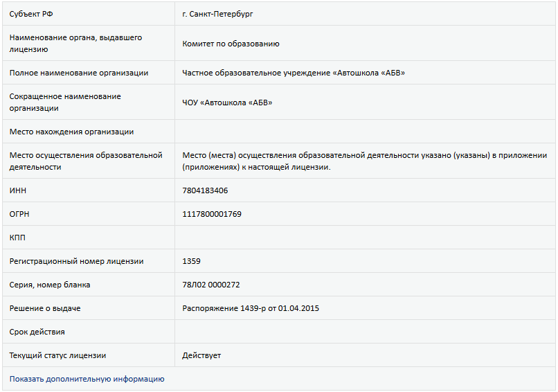Image resolution: width=558 pixels, height=392 pixels.
Task: Click the ИНН value 7804183406
Action: coord(205,190)
